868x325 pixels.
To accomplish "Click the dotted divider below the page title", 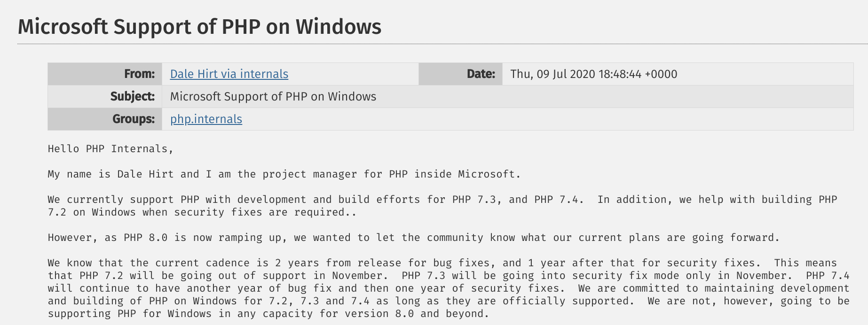I will tap(442, 44).
